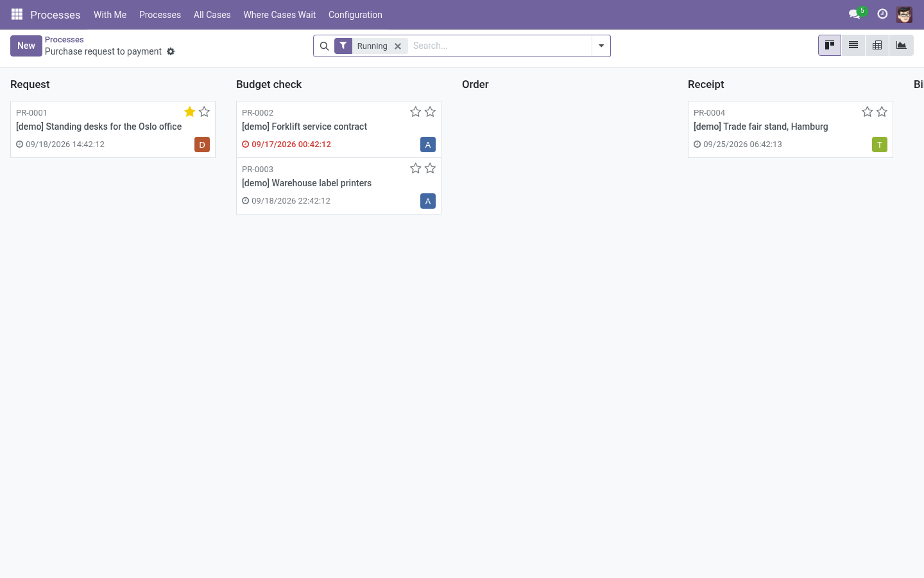The width and height of the screenshot is (924, 578).
Task: Switch to graph view icon
Action: pos(902,46)
